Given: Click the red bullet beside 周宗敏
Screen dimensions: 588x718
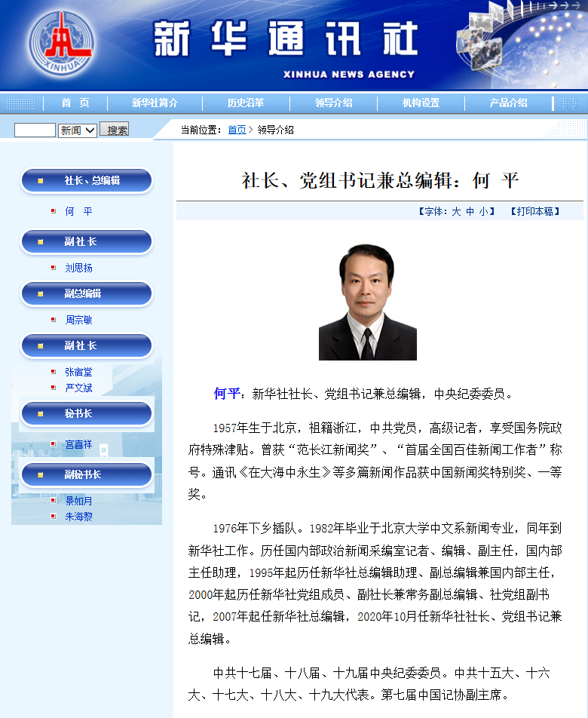Looking at the screenshot, I should pos(53,320).
